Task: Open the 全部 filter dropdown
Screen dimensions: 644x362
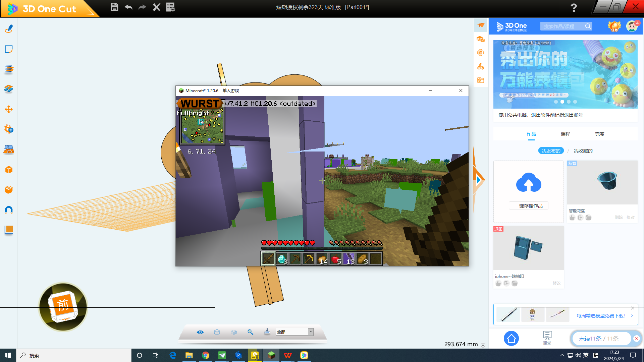Action: [311, 332]
